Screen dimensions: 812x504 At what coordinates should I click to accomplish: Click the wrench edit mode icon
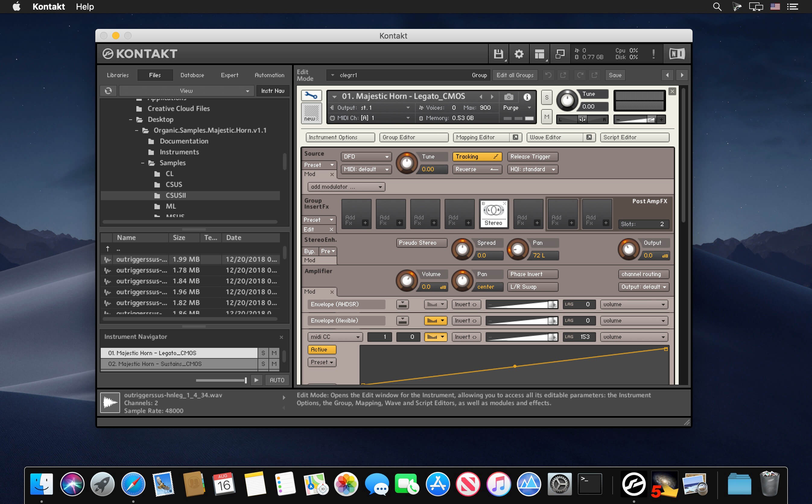click(311, 96)
